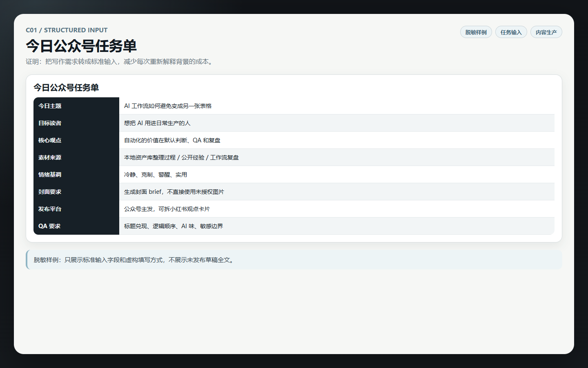Screen dimensions: 588x368
Task: Select the 目标读者 row header
Action: click(76, 123)
